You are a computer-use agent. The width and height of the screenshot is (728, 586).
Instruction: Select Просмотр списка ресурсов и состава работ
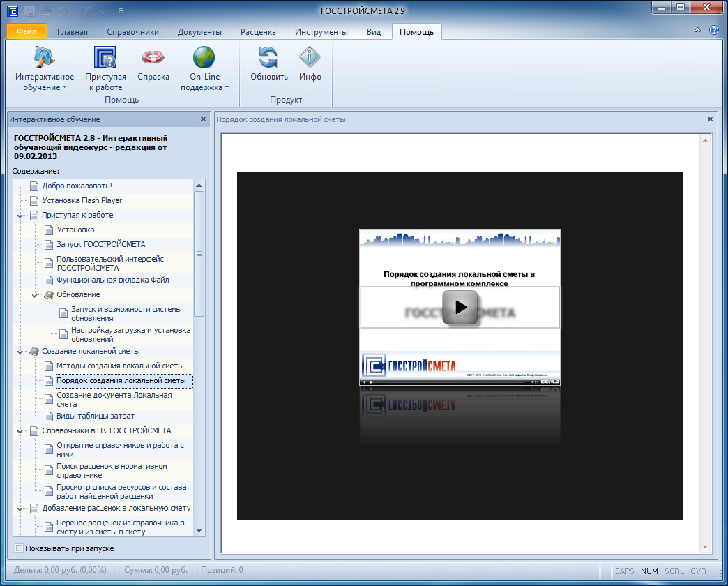click(x=121, y=492)
